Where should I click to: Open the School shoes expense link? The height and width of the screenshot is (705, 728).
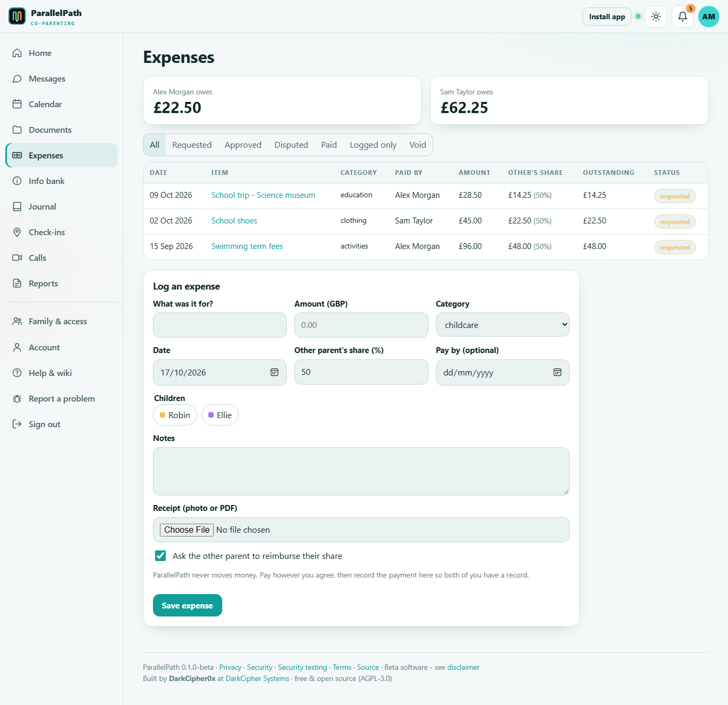point(234,221)
